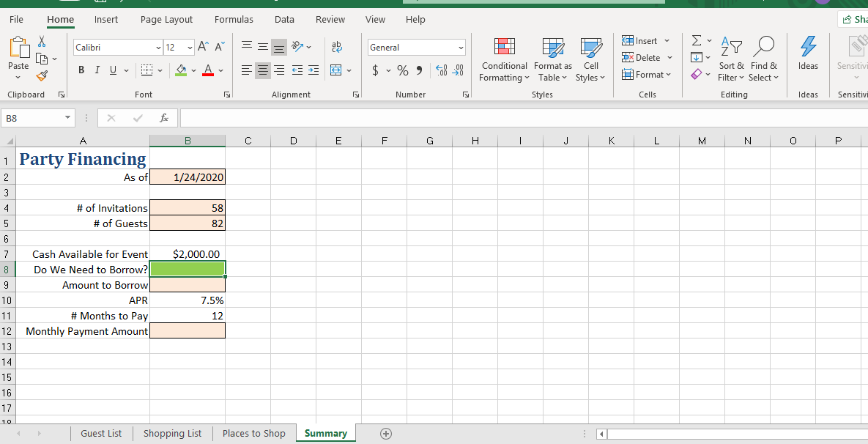Click the Orientation text angle icon
The height and width of the screenshot is (444, 868).
coord(297,47)
